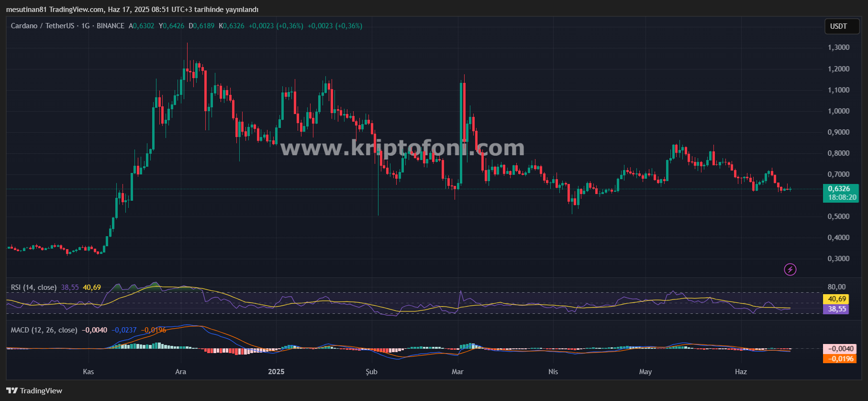Image resolution: width=868 pixels, height=401 pixels.
Task: Click the opening value A0,6302
Action: click(x=142, y=26)
